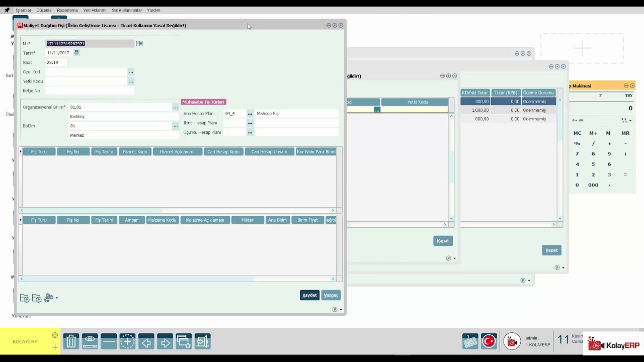Browse Özel Kod with ellipsis button

click(x=131, y=72)
